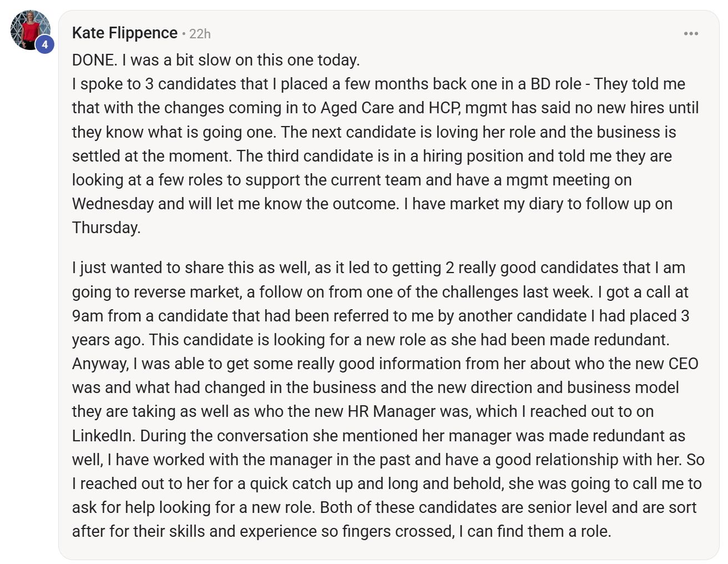Click the level 4 badge on avatar
Screen dimensions: 728x564
pos(45,44)
